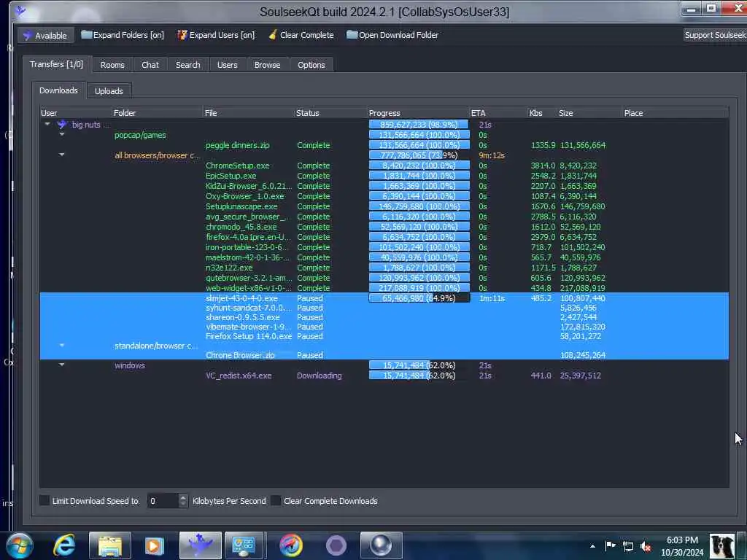Select the Transfers [1/0] tab

[x=56, y=64]
